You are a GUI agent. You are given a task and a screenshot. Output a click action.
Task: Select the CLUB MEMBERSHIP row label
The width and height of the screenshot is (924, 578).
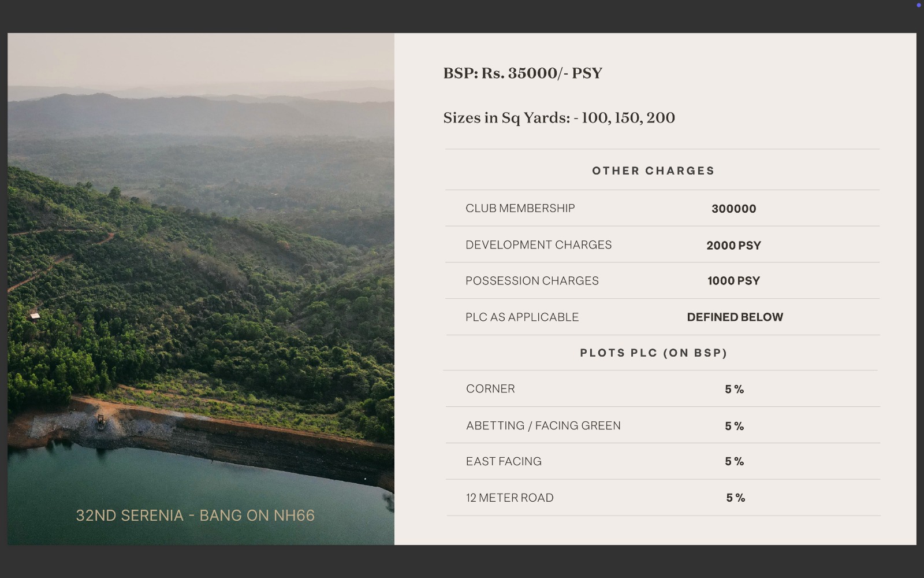click(x=520, y=209)
